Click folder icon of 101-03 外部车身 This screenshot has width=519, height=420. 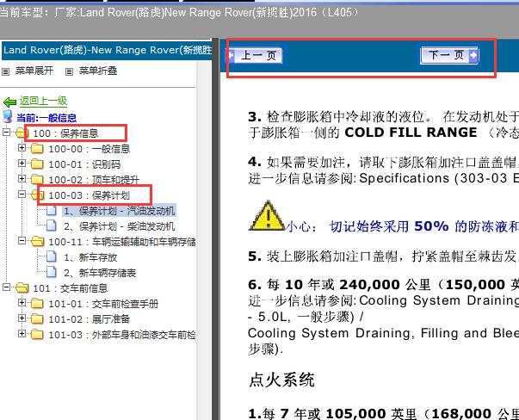[37, 335]
